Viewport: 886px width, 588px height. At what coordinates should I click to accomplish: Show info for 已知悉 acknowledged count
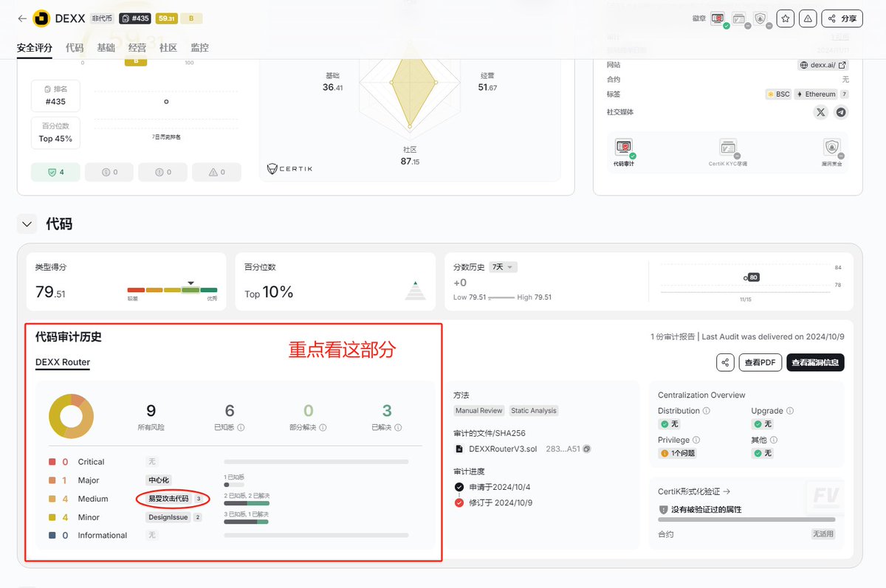(241, 427)
